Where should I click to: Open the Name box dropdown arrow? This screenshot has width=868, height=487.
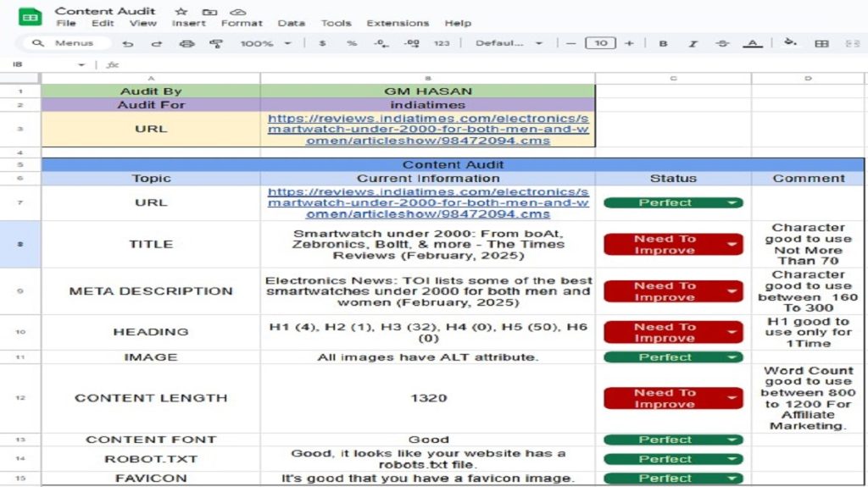tap(81, 64)
